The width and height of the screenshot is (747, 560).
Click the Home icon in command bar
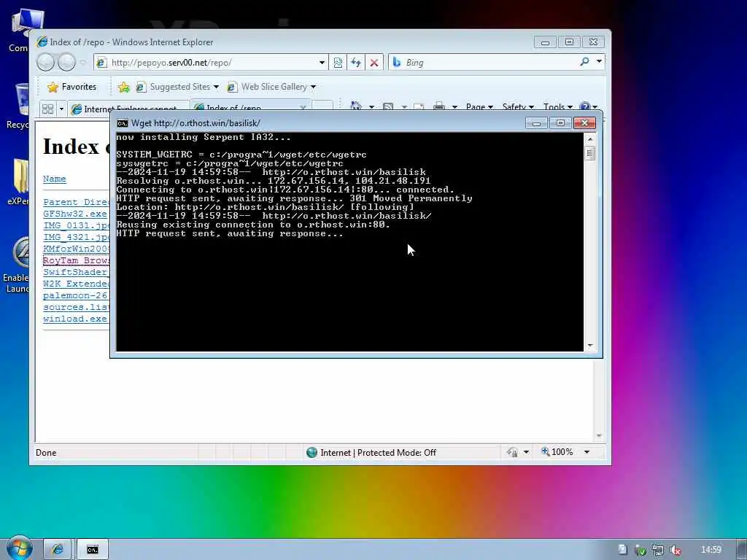coord(356,106)
